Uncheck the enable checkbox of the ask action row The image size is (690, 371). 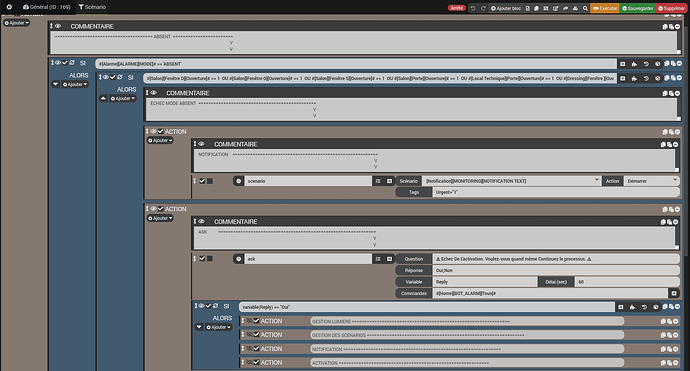[x=202, y=258]
